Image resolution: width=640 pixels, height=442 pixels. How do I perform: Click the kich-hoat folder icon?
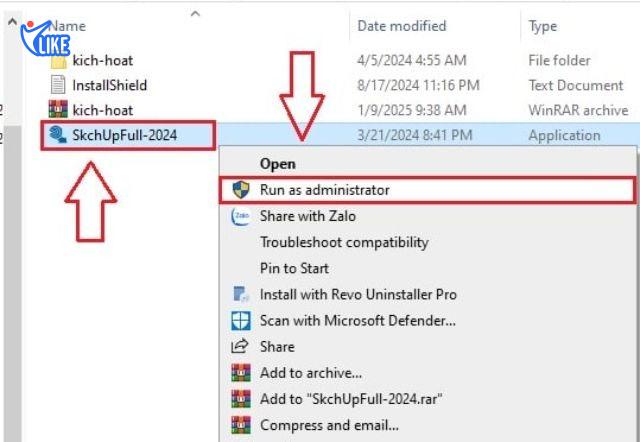click(x=58, y=61)
